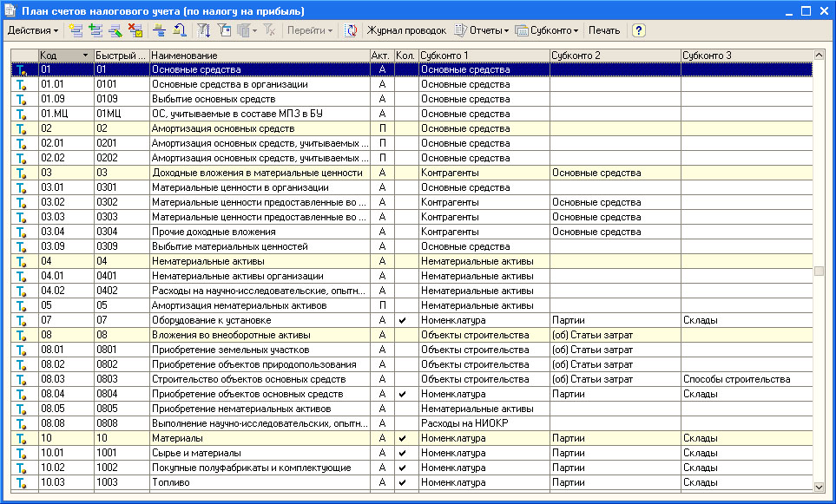Click the scrollbar down arrow

pyautogui.click(x=820, y=487)
